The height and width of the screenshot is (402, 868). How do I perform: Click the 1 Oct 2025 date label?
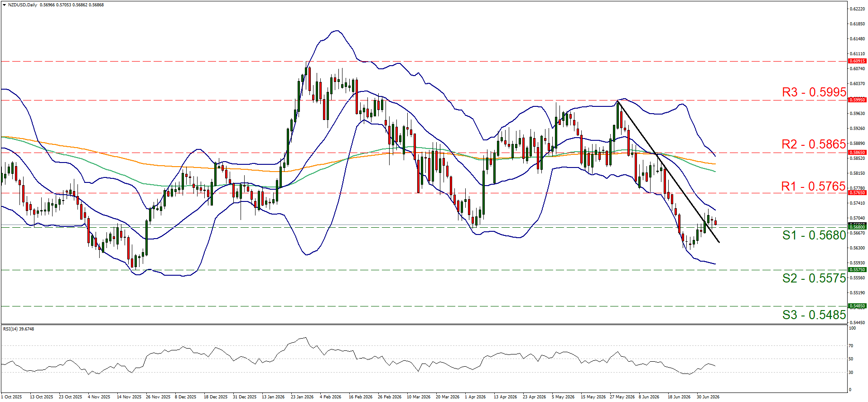click(x=11, y=397)
